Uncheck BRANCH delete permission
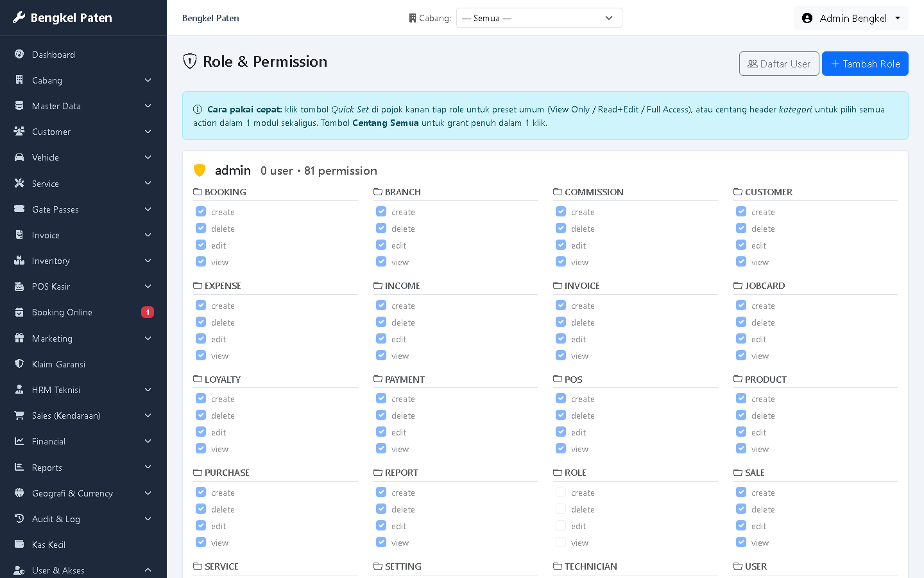This screenshot has width=924, height=578. coord(381,228)
